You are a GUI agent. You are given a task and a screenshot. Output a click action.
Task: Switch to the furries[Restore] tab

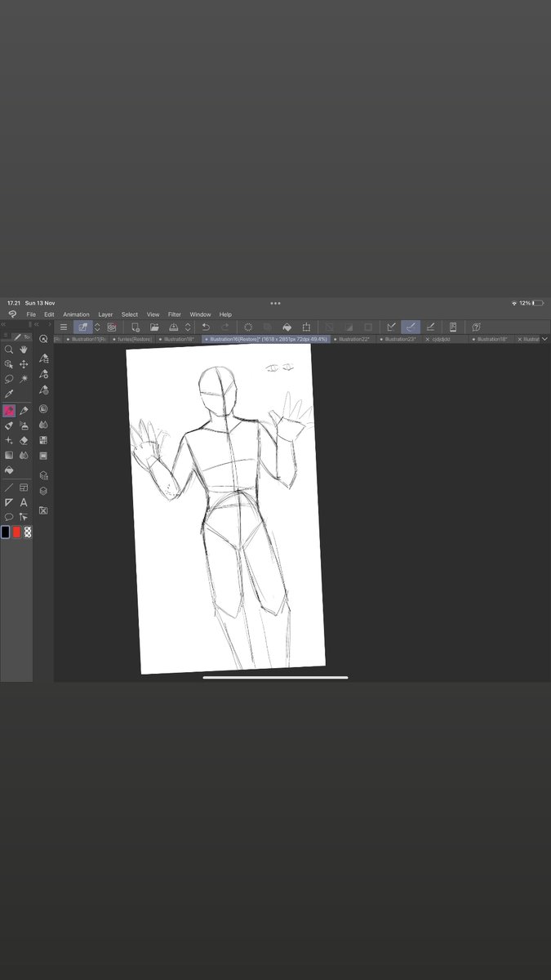[x=132, y=339]
